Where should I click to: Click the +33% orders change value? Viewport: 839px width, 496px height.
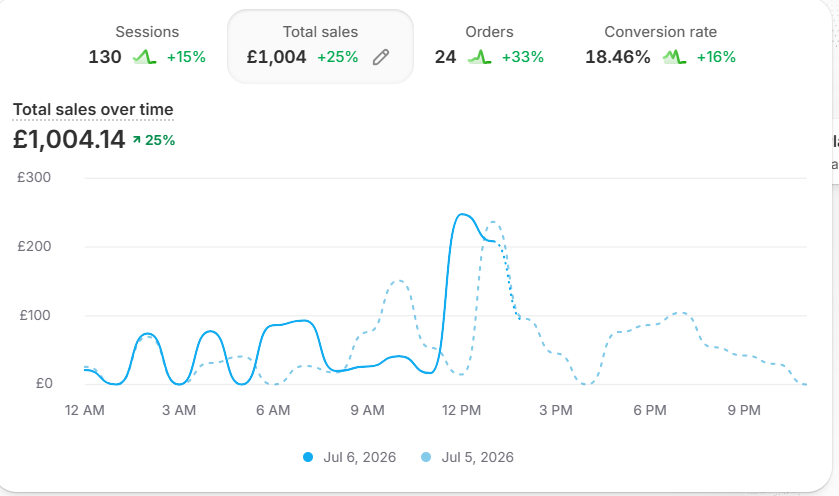tap(523, 57)
